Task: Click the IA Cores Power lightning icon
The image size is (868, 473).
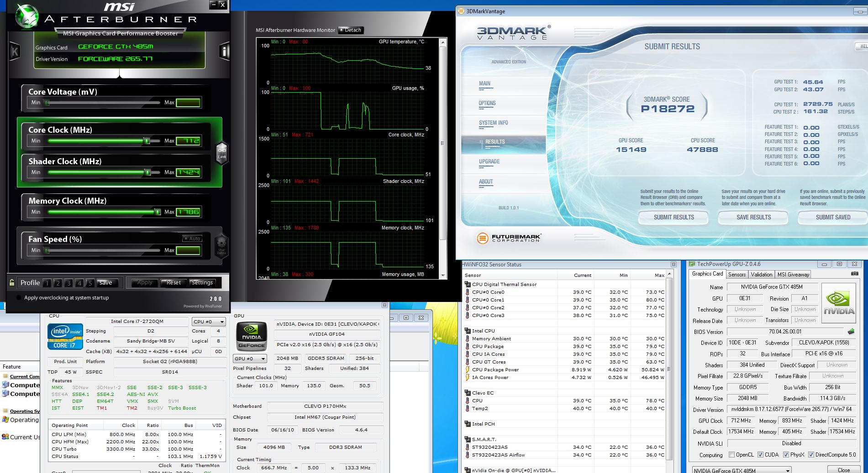Action: point(468,377)
